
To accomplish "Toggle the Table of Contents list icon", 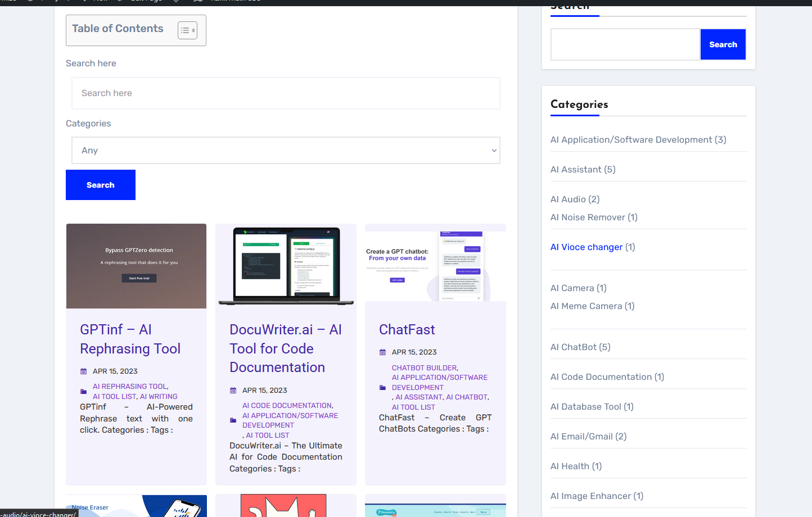I will pyautogui.click(x=188, y=30).
